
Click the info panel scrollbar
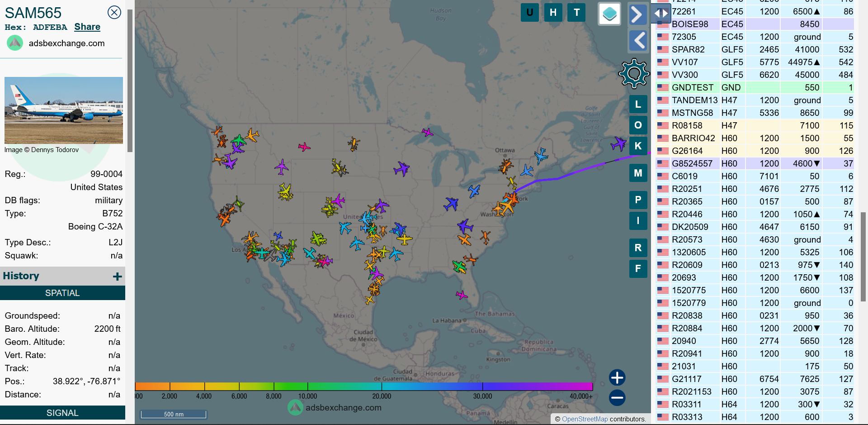pyautogui.click(x=130, y=81)
